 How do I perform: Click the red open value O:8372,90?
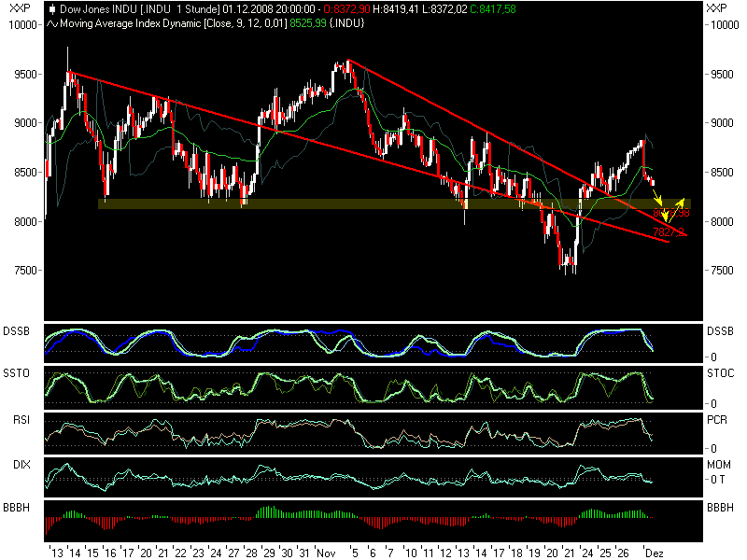coord(346,9)
